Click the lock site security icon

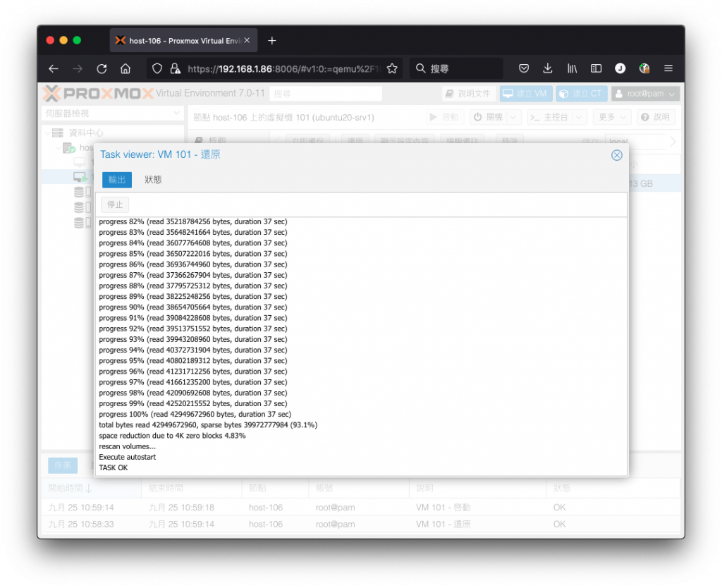[175, 68]
